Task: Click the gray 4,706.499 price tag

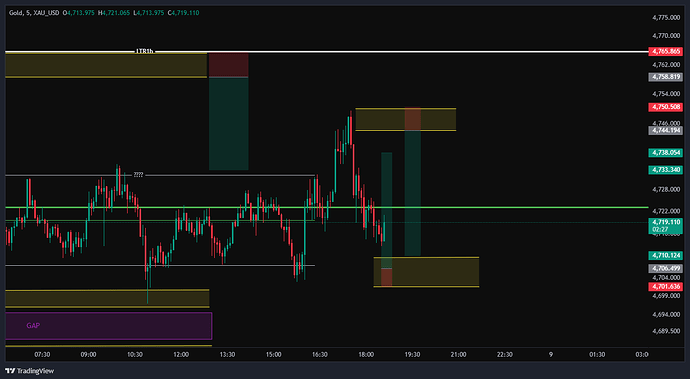Action: click(666, 268)
